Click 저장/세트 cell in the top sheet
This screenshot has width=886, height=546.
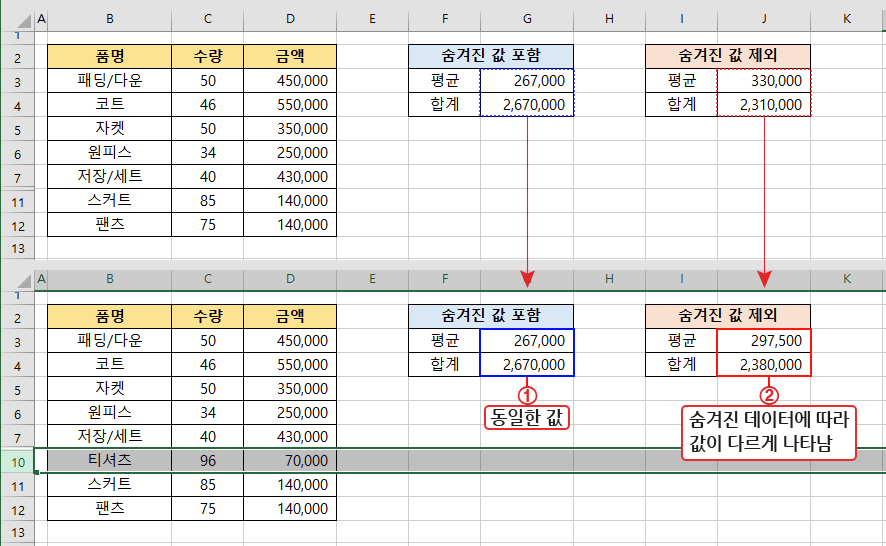pyautogui.click(x=110, y=176)
